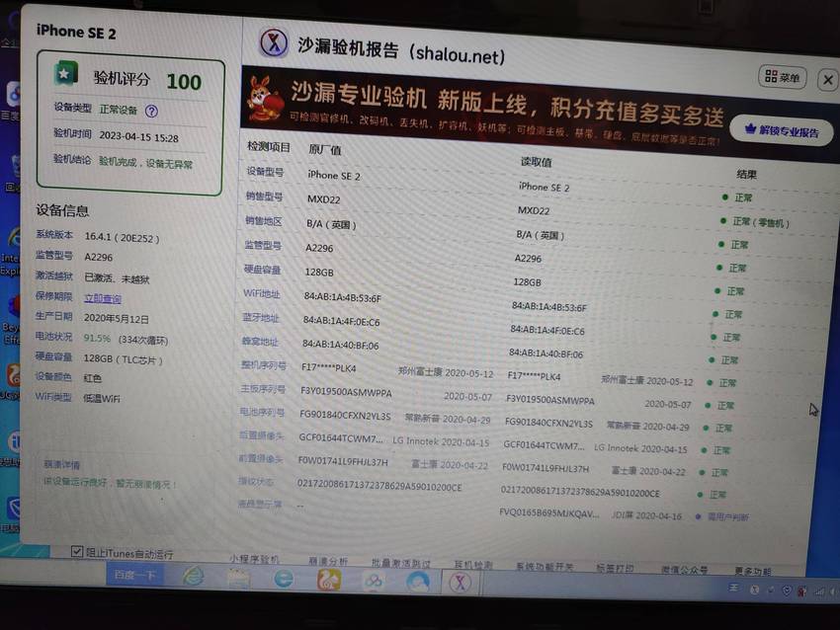Click the factory mainboard serial F3Y019500ASMWPPA

pos(346,392)
